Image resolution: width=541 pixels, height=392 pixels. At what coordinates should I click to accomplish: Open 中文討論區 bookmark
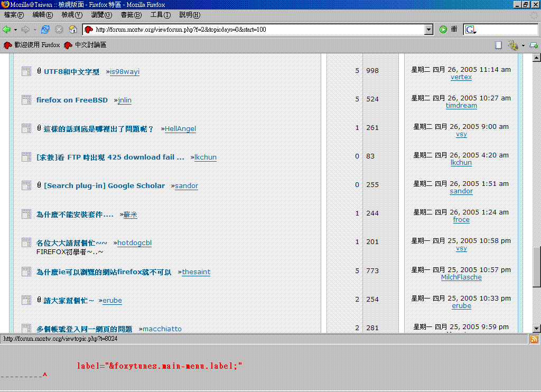[85, 45]
